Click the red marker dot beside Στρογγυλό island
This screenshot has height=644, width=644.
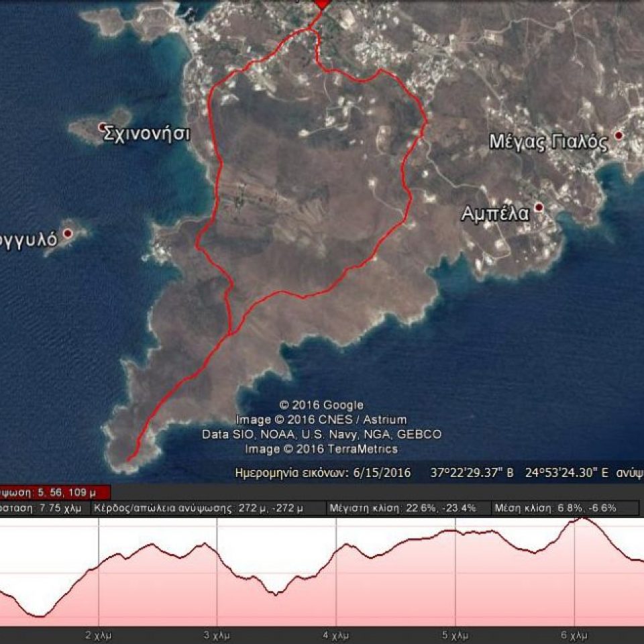click(68, 233)
